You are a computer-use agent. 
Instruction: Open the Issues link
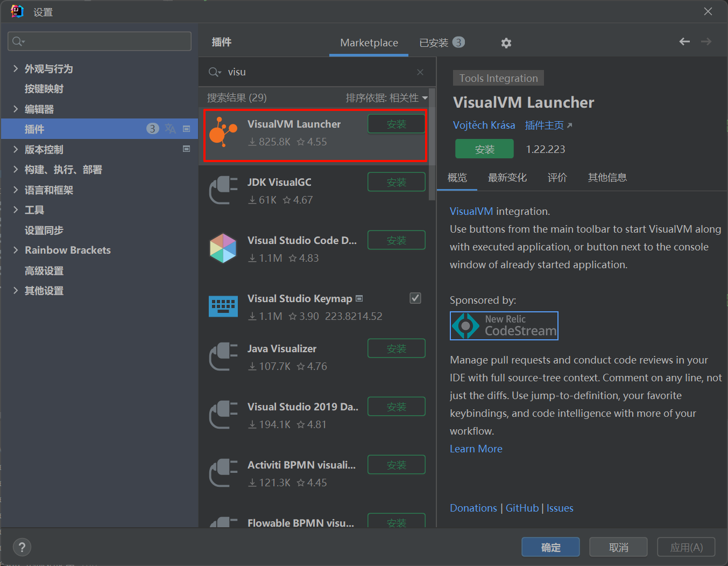tap(560, 508)
